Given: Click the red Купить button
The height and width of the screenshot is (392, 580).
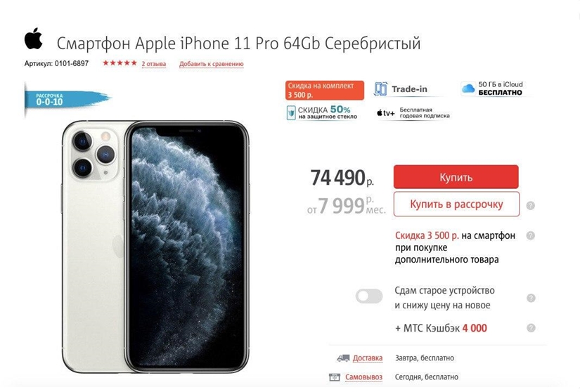Looking at the screenshot, I should 456,177.
